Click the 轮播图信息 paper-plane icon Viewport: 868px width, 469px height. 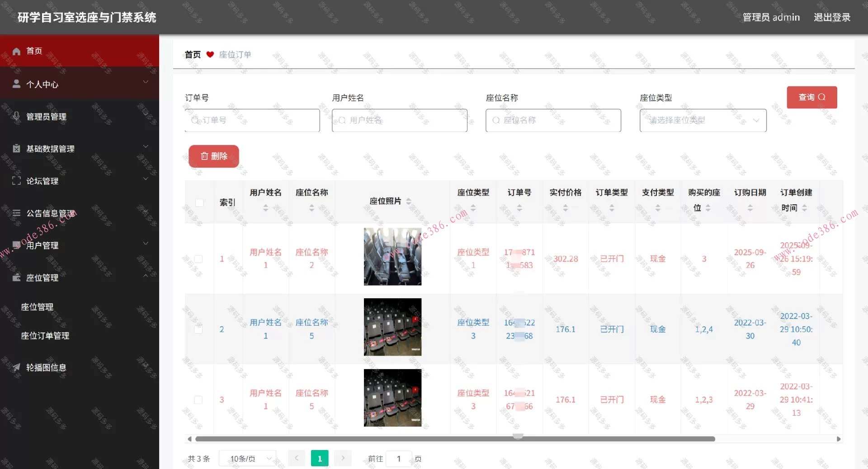16,367
